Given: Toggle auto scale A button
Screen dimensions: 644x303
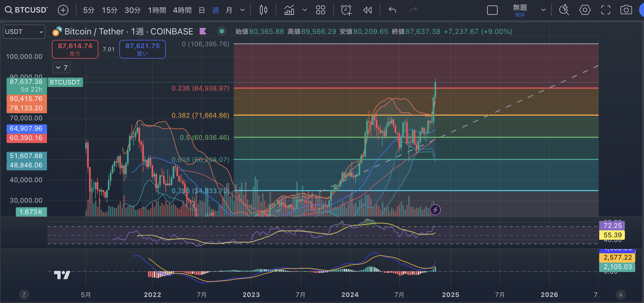Looking at the screenshot, I should 621,295.
